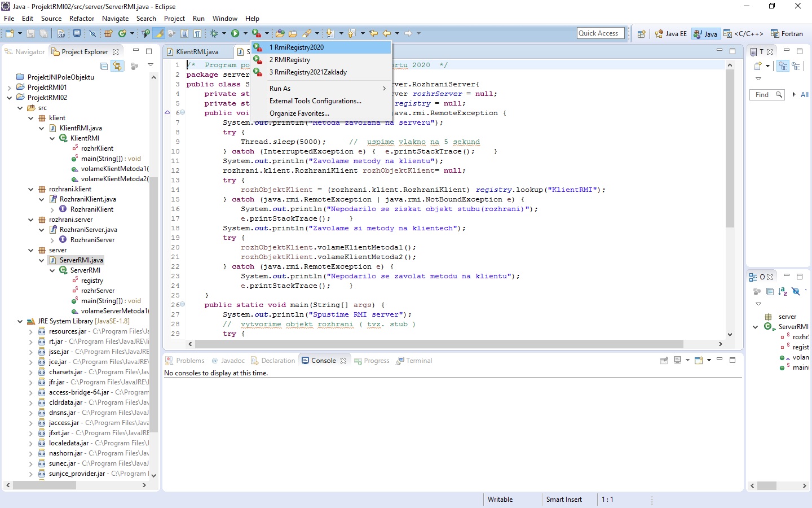Collapse All items in Project Explorer
The height and width of the screenshot is (508, 812).
tap(104, 66)
